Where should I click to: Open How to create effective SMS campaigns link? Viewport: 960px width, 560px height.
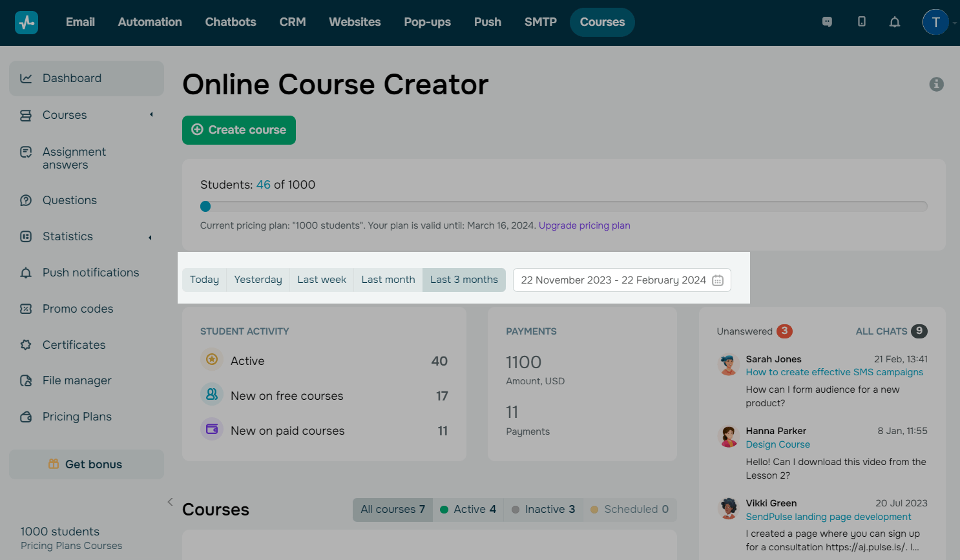click(x=835, y=372)
